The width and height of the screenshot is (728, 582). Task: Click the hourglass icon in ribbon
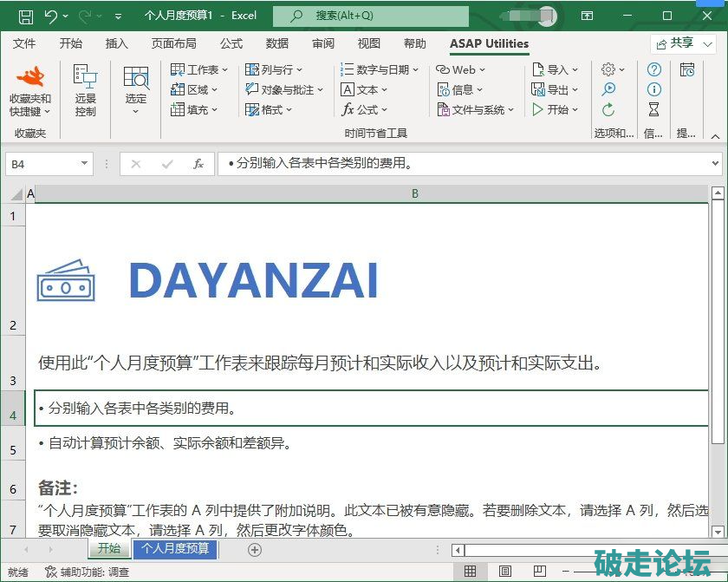pyautogui.click(x=654, y=109)
